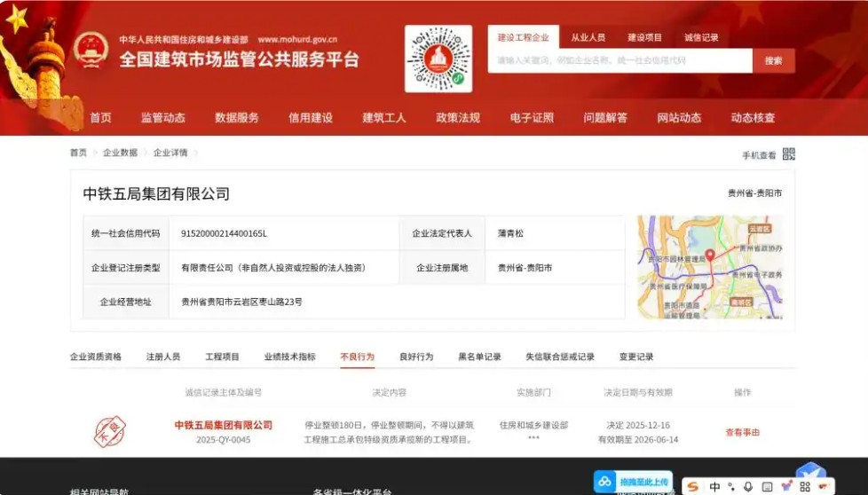
Task: Click the 查看事由 link
Action: click(x=743, y=432)
